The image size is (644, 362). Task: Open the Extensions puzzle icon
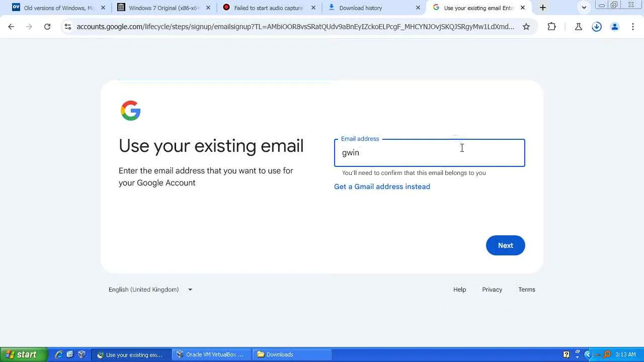552,27
